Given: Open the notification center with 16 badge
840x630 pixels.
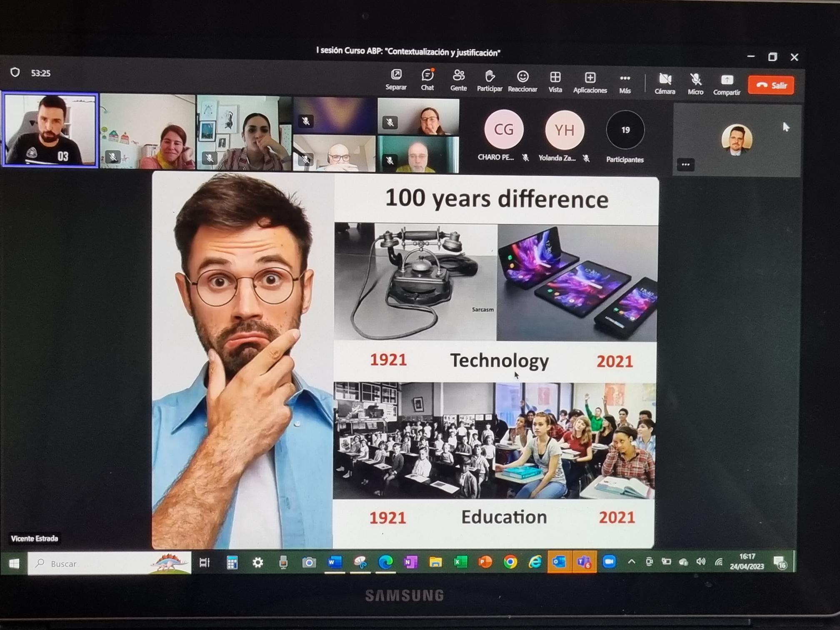Looking at the screenshot, I should coord(780,562).
